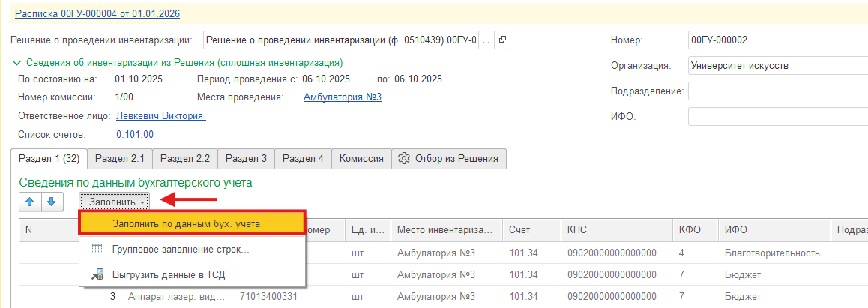Open Амбулатория №3 place link

343,97
